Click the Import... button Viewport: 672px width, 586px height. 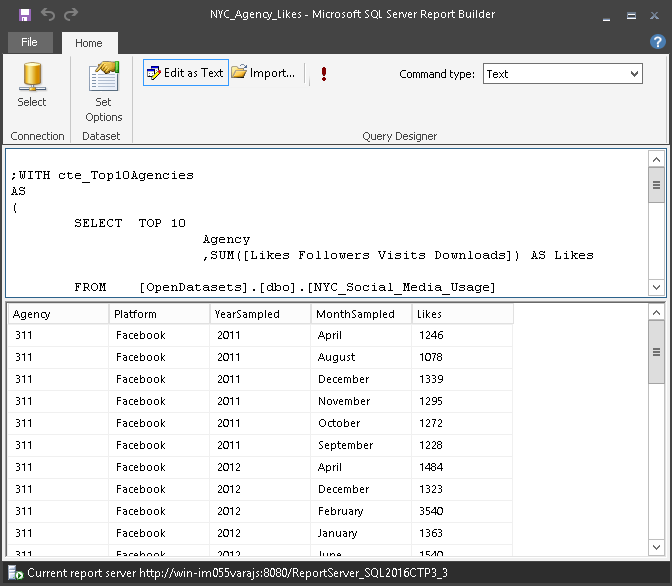263,73
